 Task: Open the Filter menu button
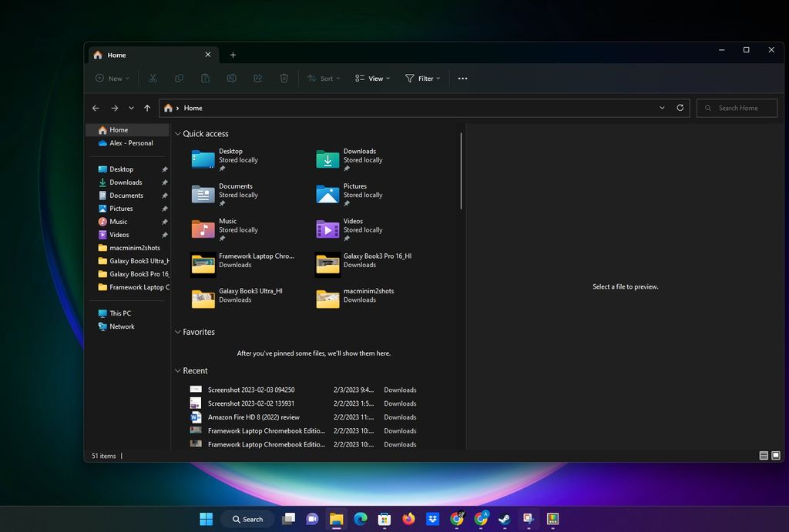(x=422, y=78)
